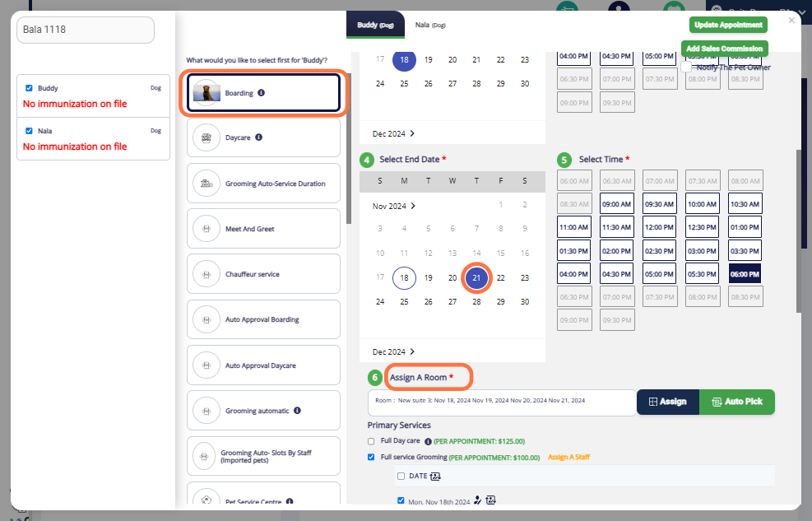Select the Boarding service option
The width and height of the screenshot is (812, 521).
click(x=263, y=93)
